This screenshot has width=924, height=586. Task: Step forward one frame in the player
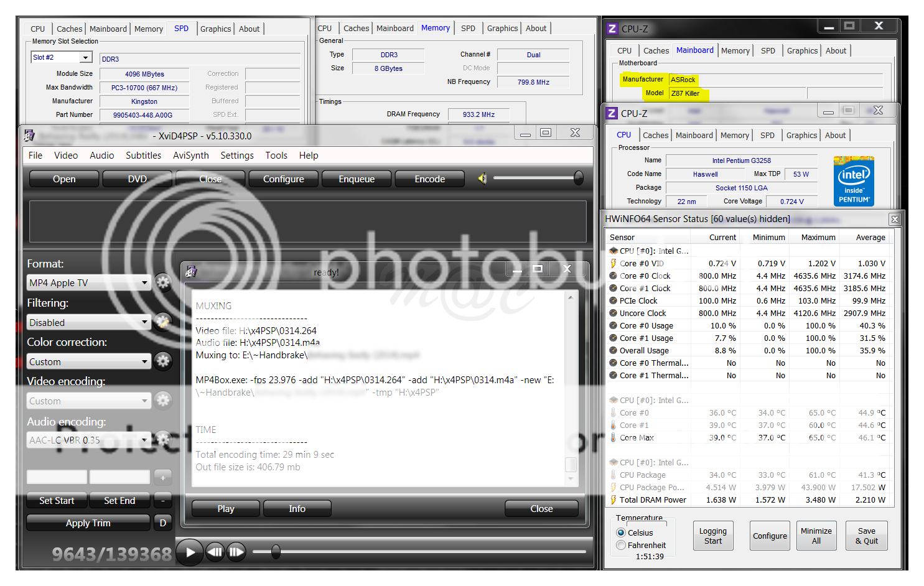236,552
